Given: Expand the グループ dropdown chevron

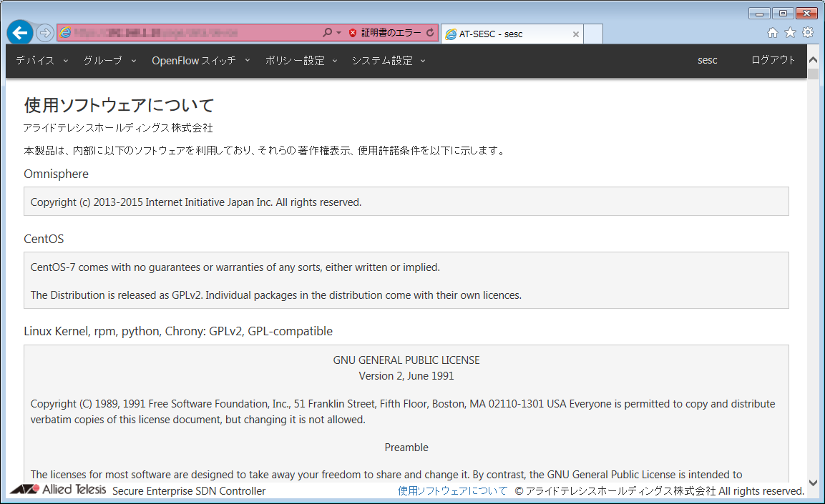Looking at the screenshot, I should tap(134, 61).
